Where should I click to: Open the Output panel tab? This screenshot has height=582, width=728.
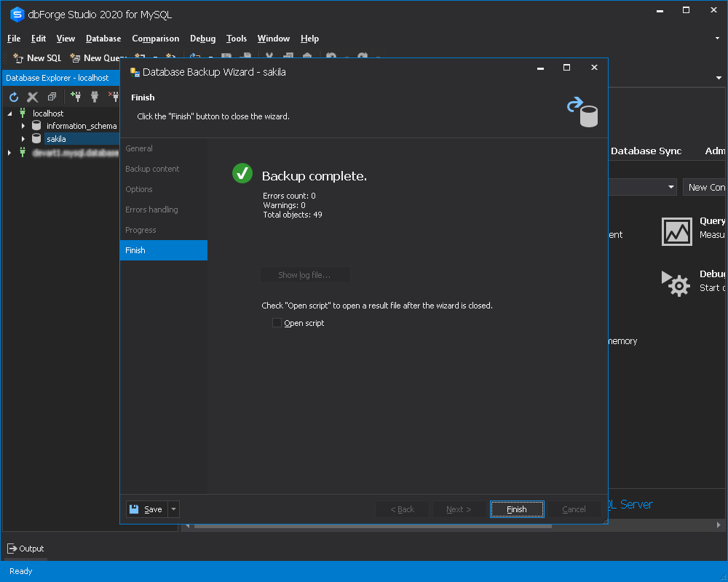pos(25,549)
